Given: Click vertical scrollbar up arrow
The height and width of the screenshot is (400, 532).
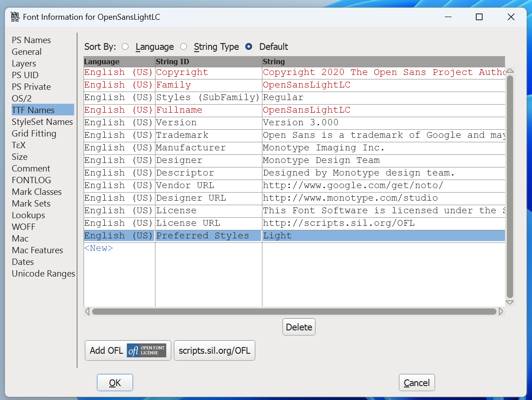Looking at the screenshot, I should coord(510,71).
